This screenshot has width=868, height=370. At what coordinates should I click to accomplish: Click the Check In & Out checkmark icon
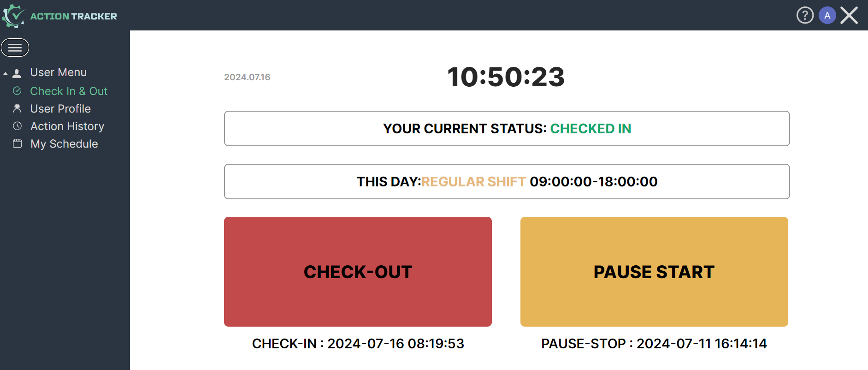(17, 91)
